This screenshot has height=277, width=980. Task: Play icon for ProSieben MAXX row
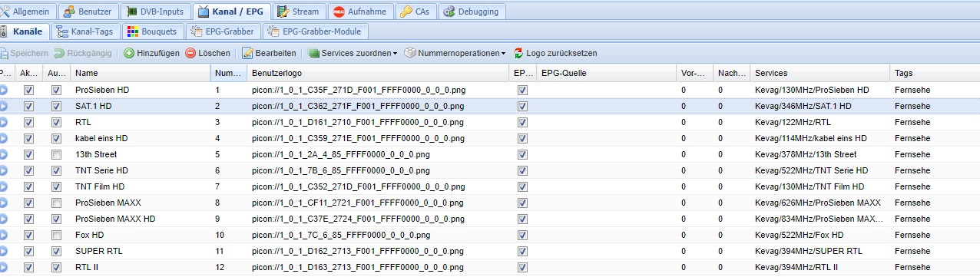coord(3,203)
